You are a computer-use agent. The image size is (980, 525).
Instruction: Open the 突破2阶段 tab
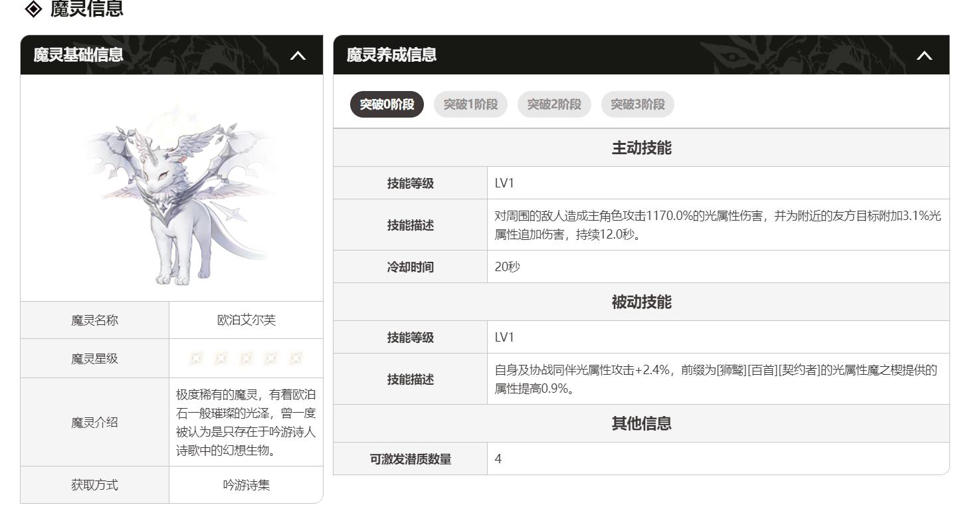(x=554, y=104)
